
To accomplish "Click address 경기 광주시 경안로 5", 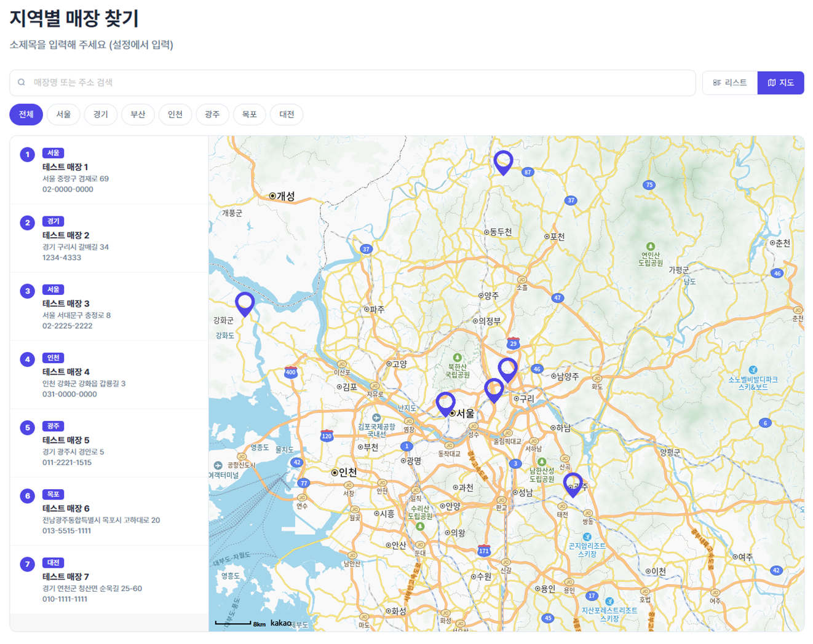I will pos(73,452).
